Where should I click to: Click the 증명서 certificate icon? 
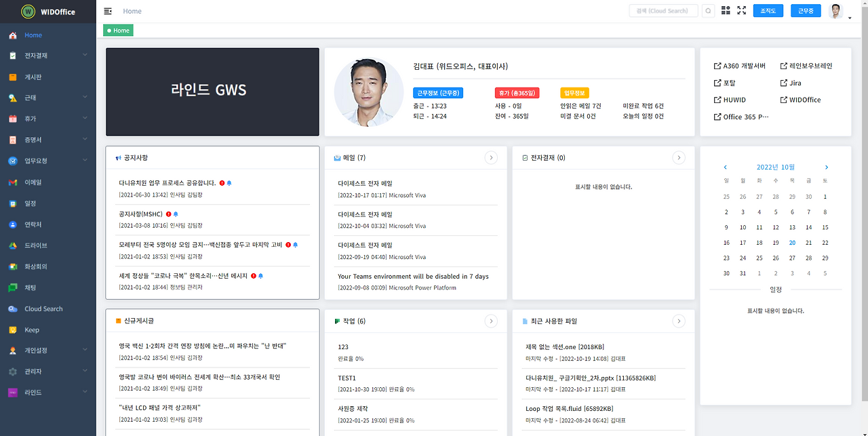[12, 140]
